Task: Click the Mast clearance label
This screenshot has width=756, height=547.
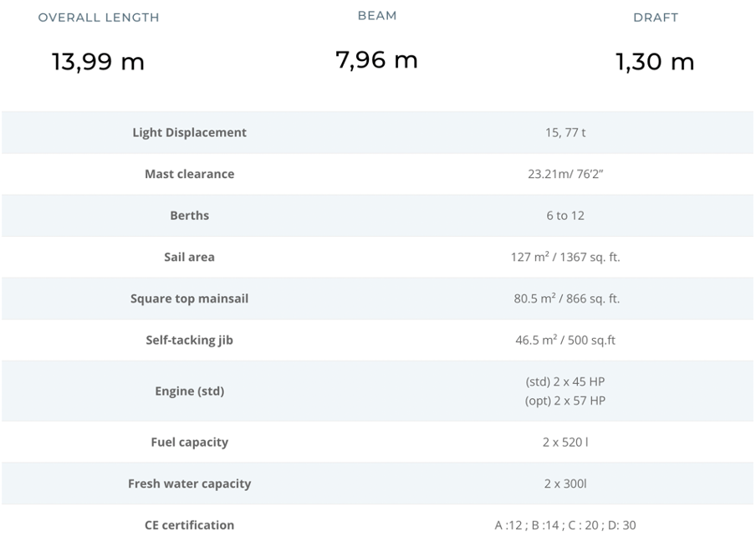Action: (190, 174)
